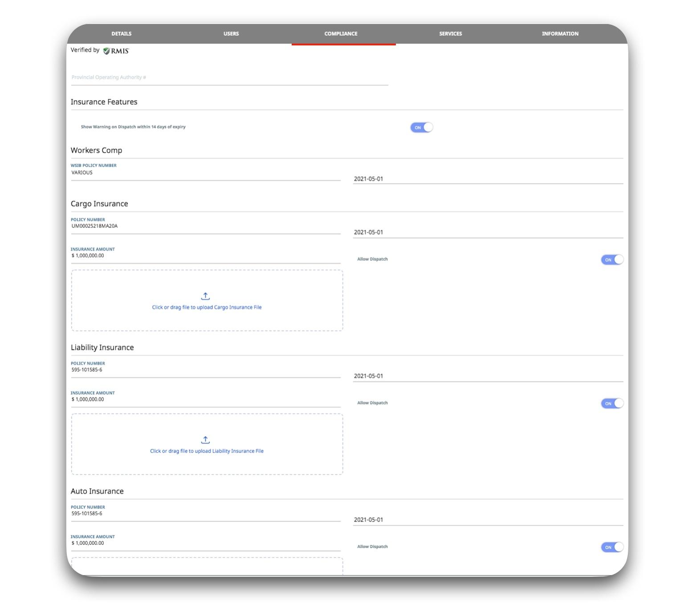Click the Insurance Features heading
The width and height of the screenshot is (692, 616).
point(104,102)
